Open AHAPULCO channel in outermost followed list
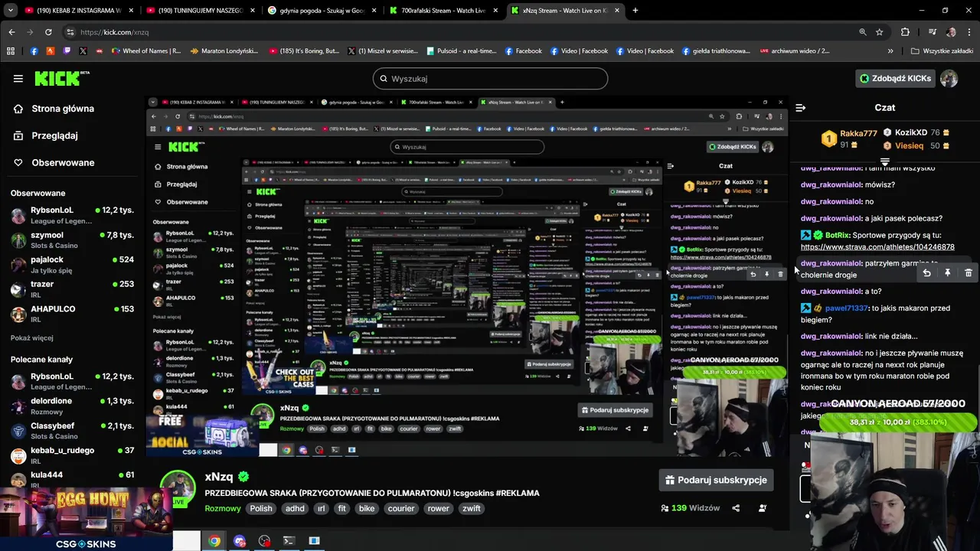This screenshot has height=551, width=980. (x=73, y=314)
